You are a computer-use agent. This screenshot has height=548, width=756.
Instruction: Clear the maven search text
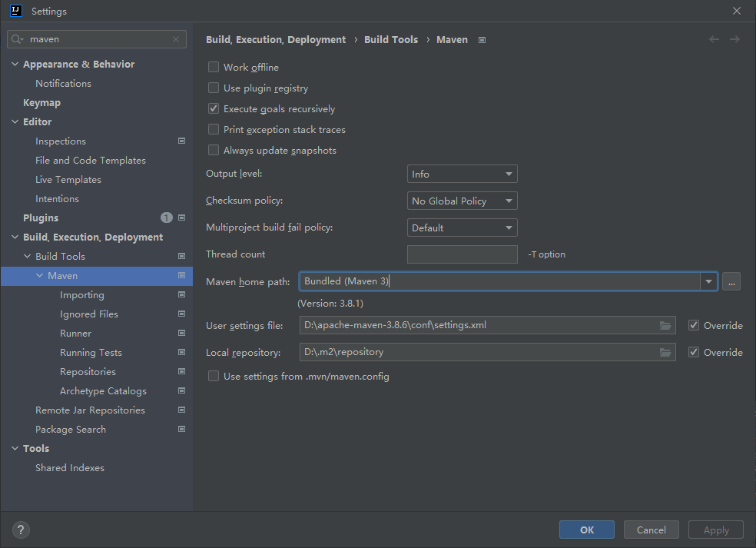[176, 39]
